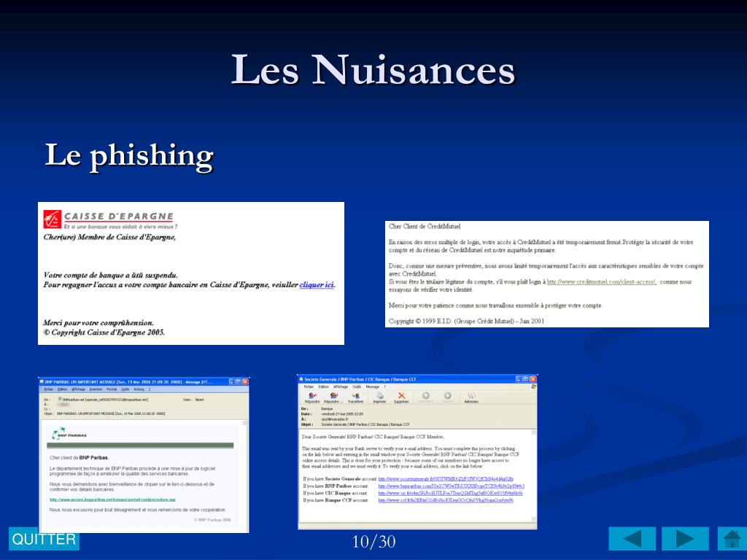The image size is (747, 560).
Task: Open Insertion menu in BNP Paribas message window
Action: (x=96, y=389)
